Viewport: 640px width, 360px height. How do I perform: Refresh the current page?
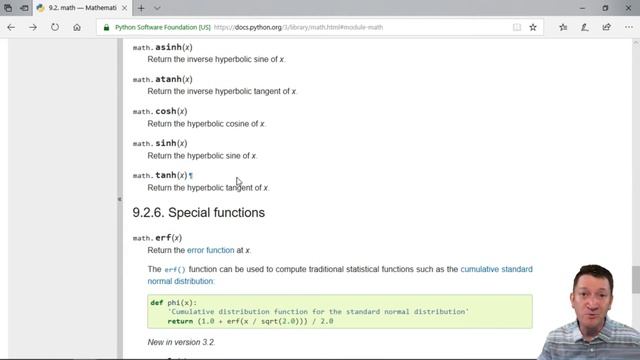pyautogui.click(x=55, y=27)
